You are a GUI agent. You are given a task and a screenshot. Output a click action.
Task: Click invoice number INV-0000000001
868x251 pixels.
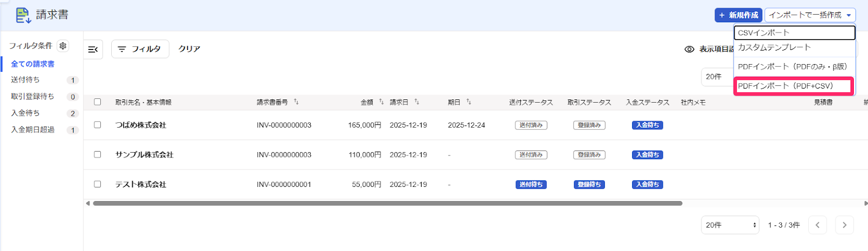click(284, 184)
